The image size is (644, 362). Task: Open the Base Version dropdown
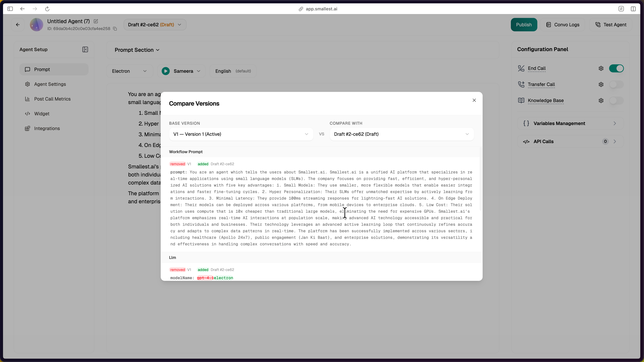tap(241, 134)
